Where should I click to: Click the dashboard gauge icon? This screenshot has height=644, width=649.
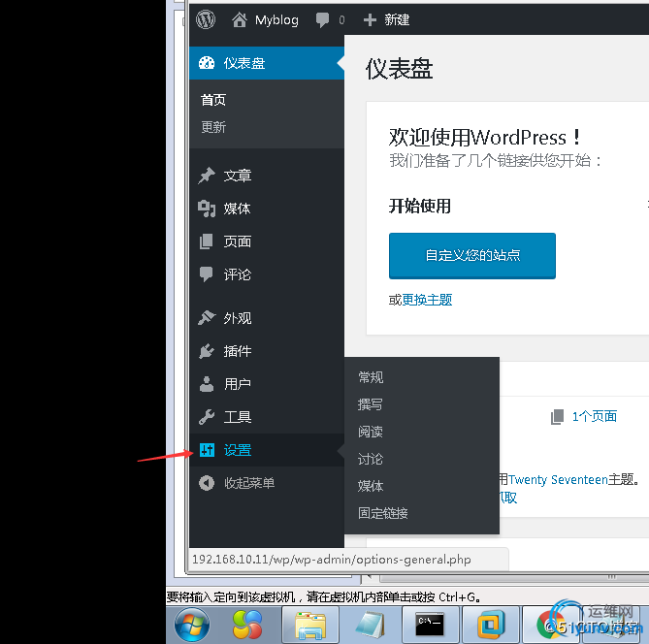tap(207, 63)
